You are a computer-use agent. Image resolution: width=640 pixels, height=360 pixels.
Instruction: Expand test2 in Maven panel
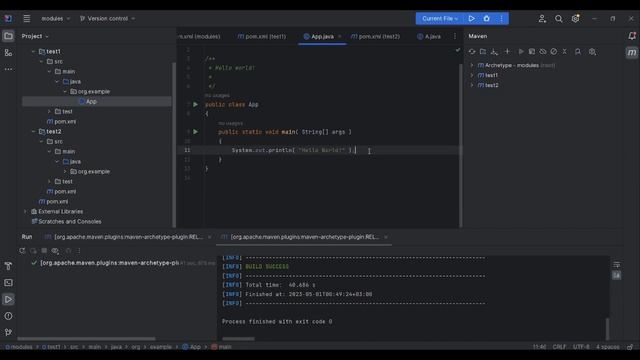click(472, 85)
